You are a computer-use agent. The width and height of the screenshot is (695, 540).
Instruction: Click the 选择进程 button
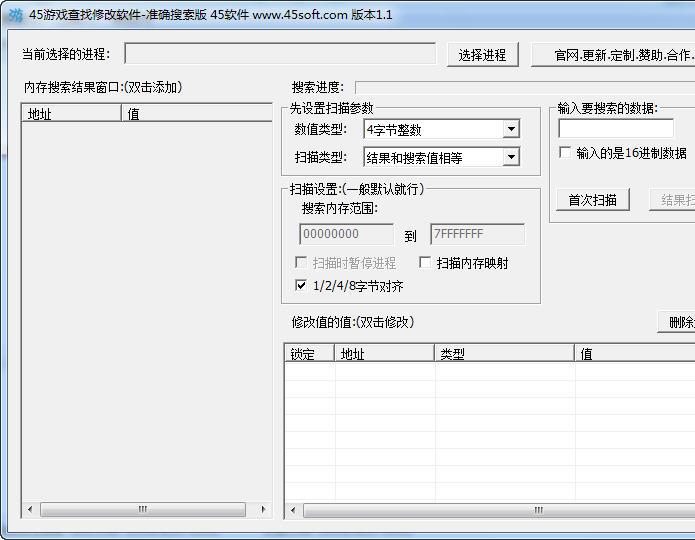pos(482,55)
